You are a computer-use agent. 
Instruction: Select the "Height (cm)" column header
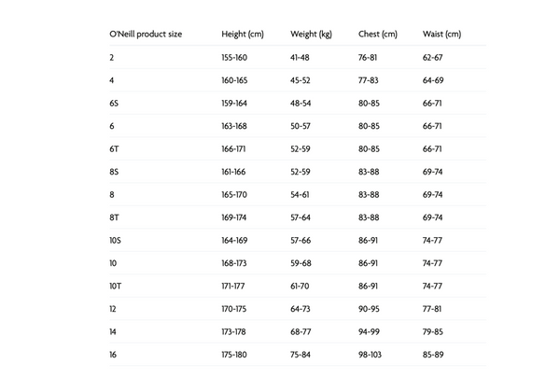coord(243,35)
